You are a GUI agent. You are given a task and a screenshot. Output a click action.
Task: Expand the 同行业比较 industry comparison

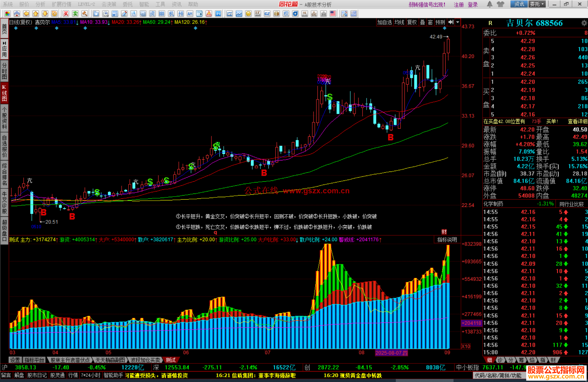[571, 204]
